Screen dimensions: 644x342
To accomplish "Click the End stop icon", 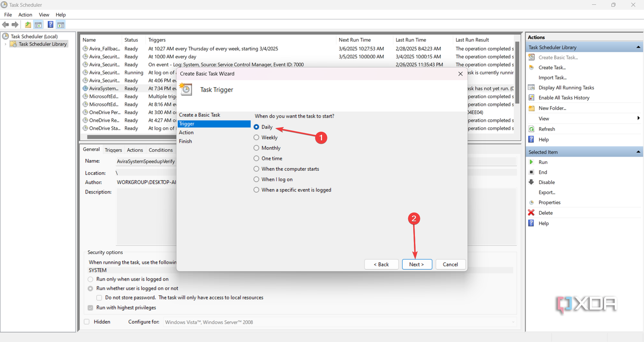I will tap(532, 172).
